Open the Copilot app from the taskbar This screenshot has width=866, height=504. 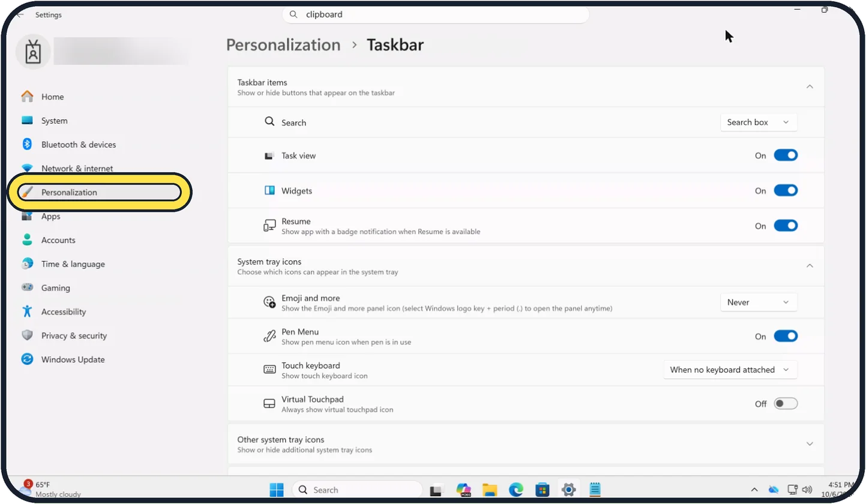click(x=464, y=490)
